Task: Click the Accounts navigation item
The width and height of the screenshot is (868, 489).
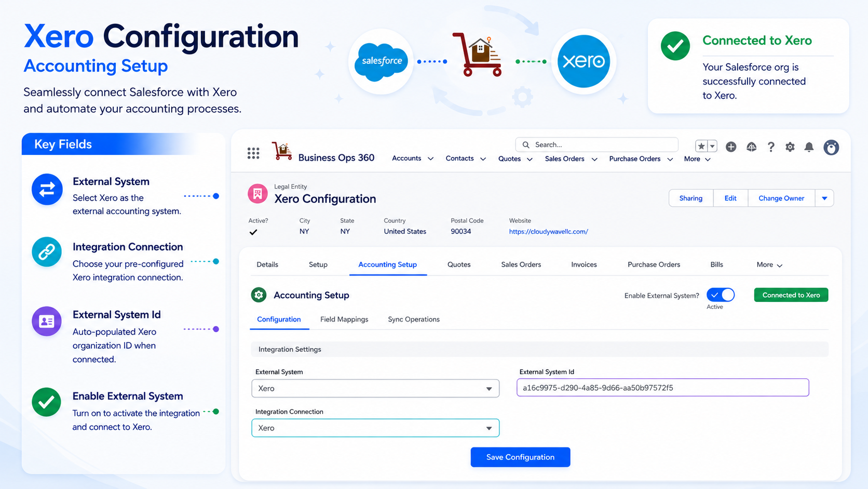Action: [406, 158]
